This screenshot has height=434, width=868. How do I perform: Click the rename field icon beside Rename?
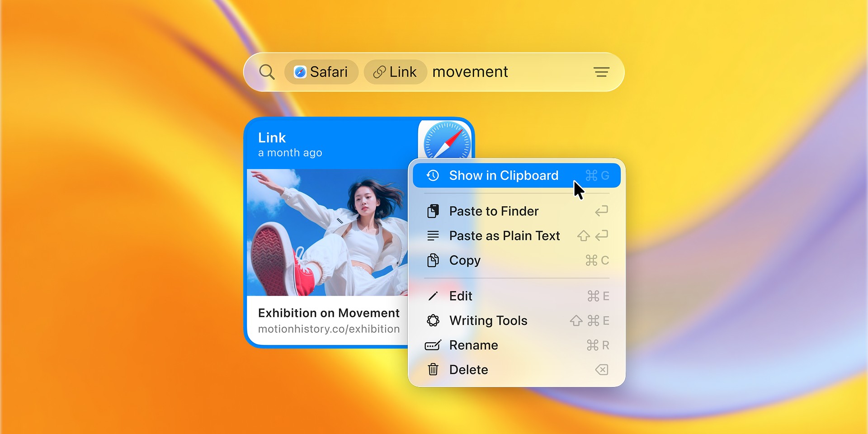coord(433,345)
